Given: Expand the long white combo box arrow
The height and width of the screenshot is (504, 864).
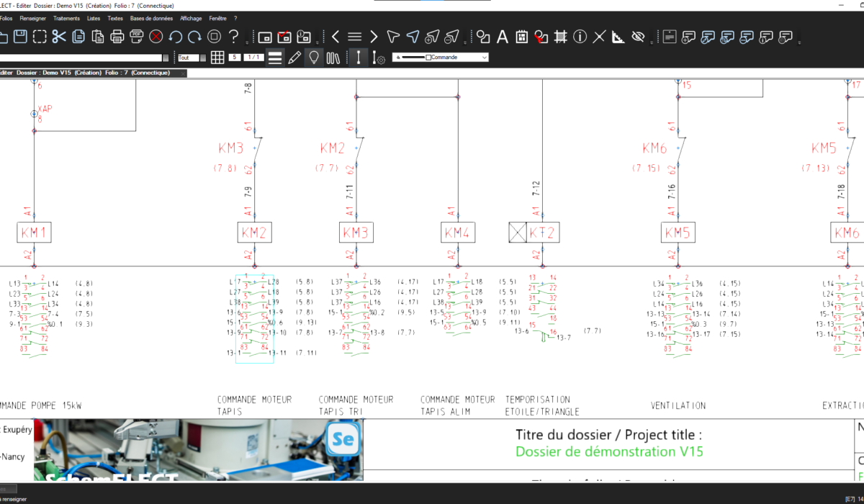Looking at the screenshot, I should click(166, 58).
